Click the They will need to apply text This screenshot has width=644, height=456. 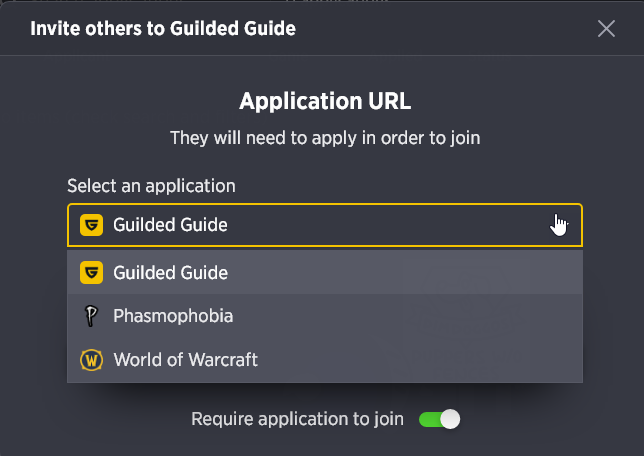coord(325,138)
